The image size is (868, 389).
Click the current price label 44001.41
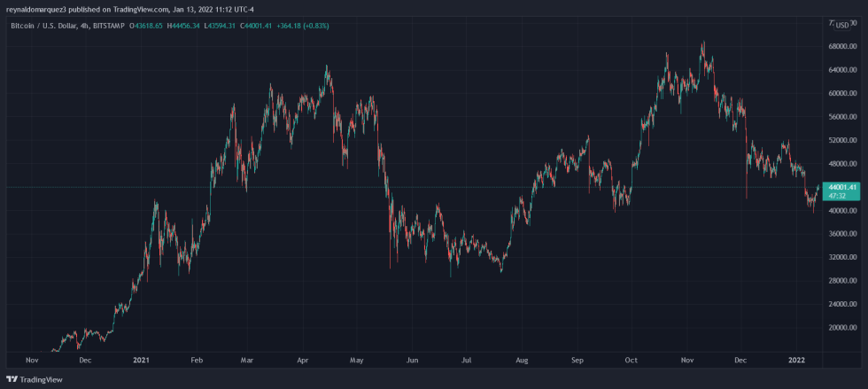[x=839, y=187]
